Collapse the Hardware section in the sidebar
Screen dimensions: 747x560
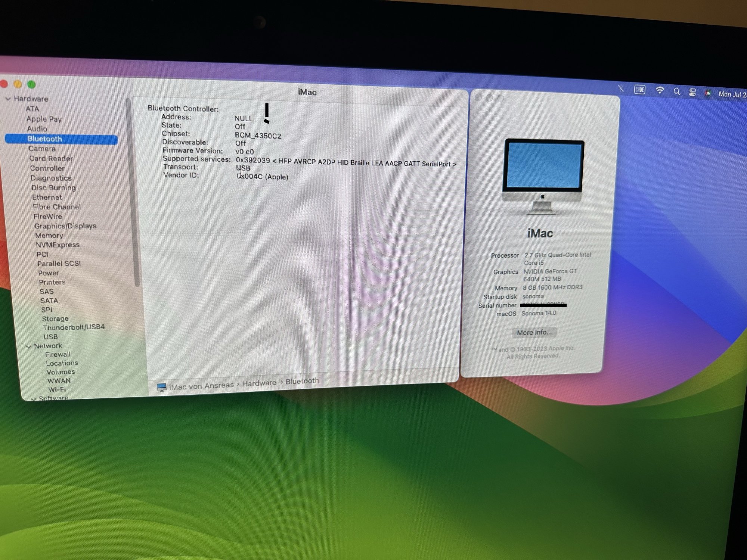8,99
